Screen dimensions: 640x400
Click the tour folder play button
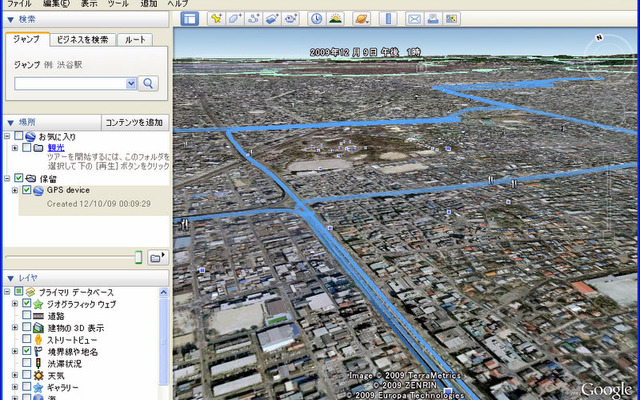pyautogui.click(x=158, y=258)
